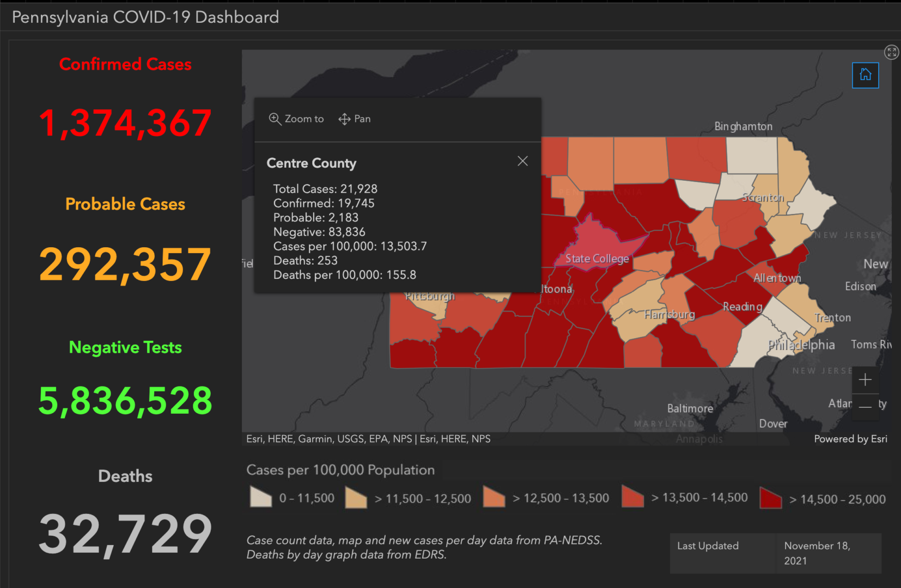Expand the map to fullscreen
Viewport: 901px width, 588px height.
coord(891,52)
